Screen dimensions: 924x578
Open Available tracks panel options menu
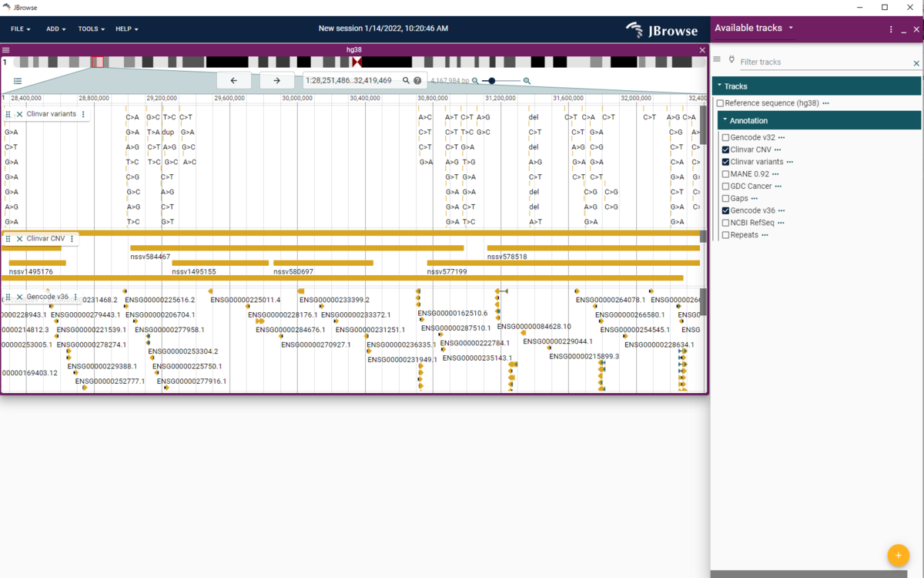click(891, 29)
